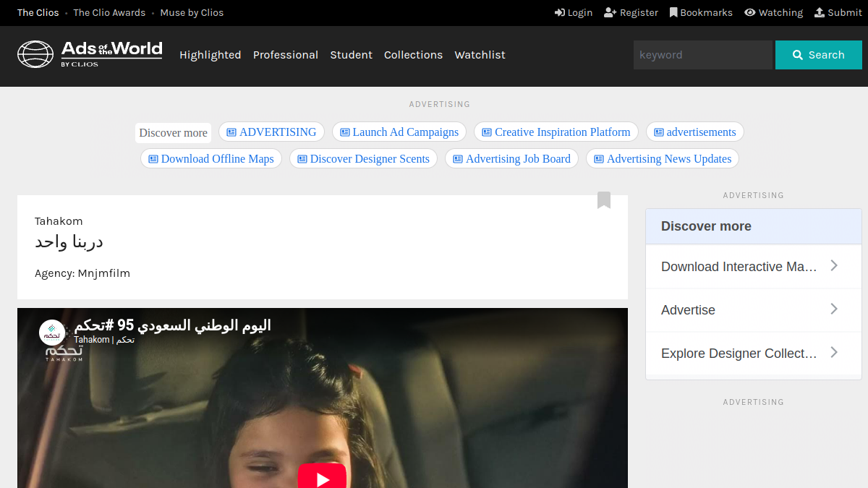Expand the Download Interactive Maps chevron

[834, 265]
